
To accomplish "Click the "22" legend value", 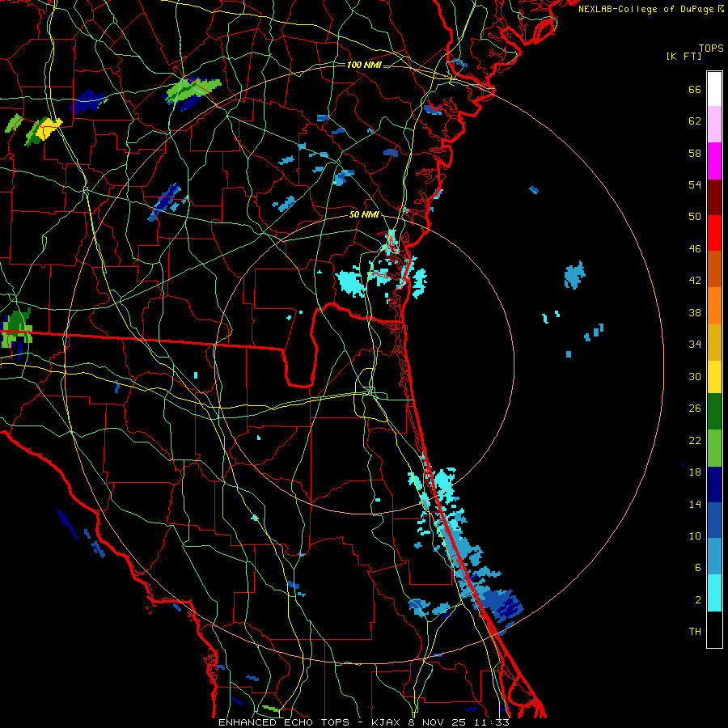I will pos(695,441).
